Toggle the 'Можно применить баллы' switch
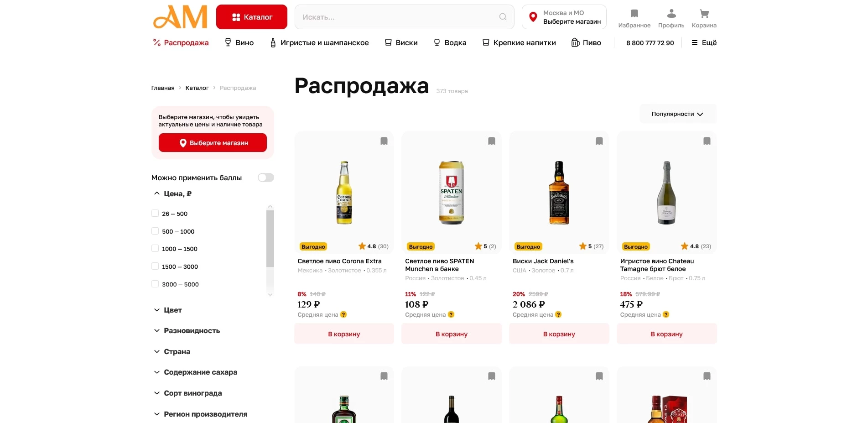Image resolution: width=868 pixels, height=423 pixels. point(265,178)
